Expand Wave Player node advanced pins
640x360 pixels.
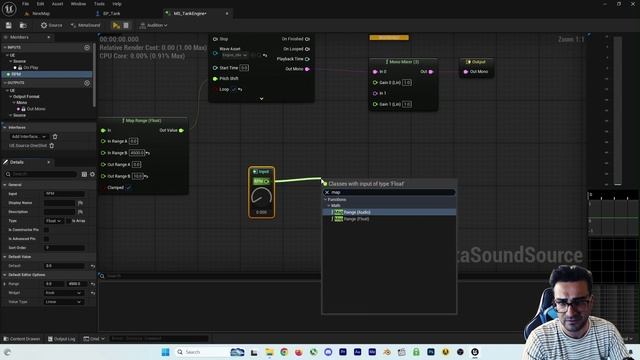(262, 99)
